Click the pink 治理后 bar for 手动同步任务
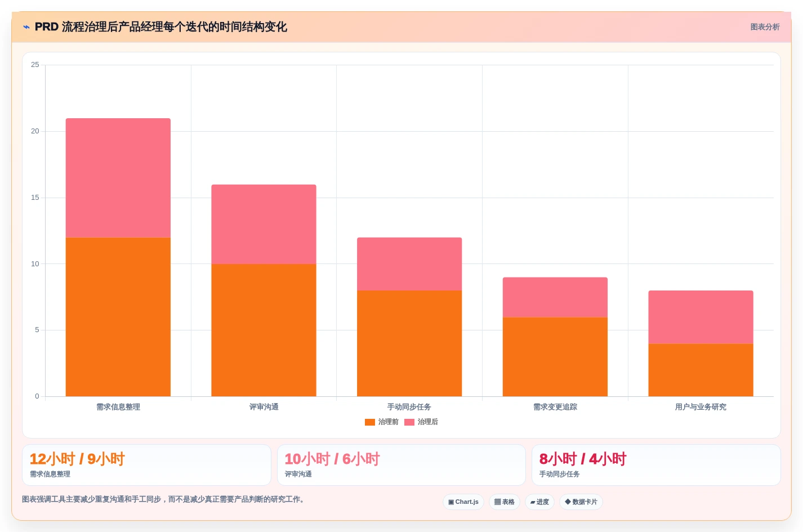The image size is (803, 532). point(409,264)
